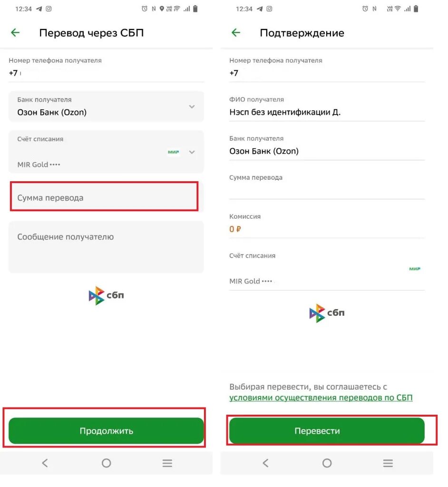Go back from Перевод через СБП screen

click(x=15, y=32)
